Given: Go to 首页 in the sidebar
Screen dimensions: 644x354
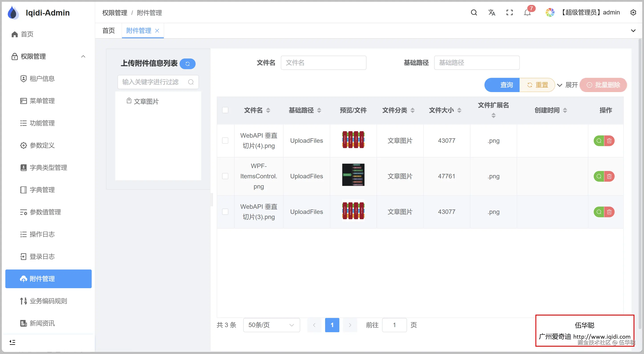Looking at the screenshot, I should click(x=48, y=34).
